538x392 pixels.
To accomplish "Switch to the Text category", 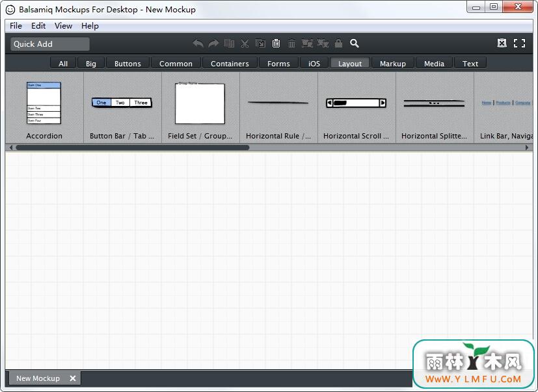I will pos(470,64).
